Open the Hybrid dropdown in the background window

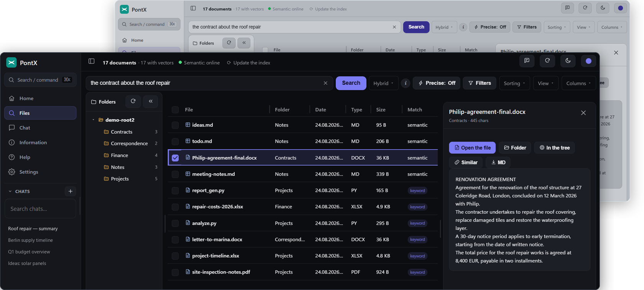(444, 27)
